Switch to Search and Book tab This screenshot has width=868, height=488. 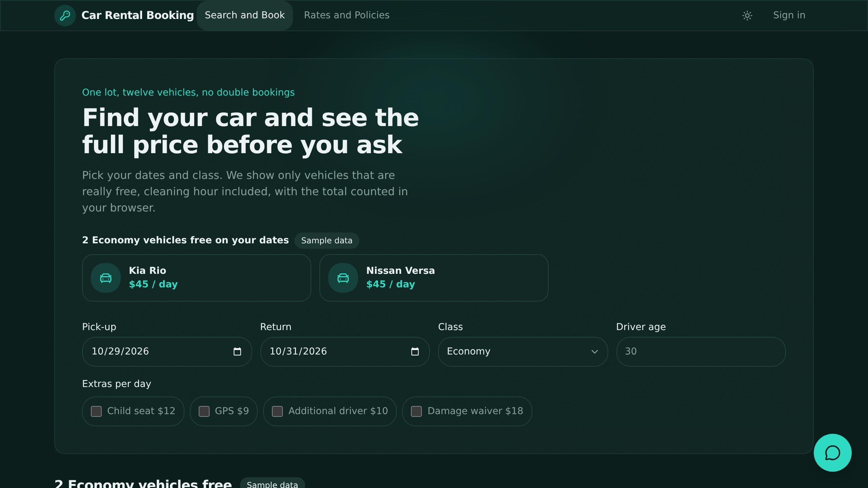pyautogui.click(x=244, y=15)
